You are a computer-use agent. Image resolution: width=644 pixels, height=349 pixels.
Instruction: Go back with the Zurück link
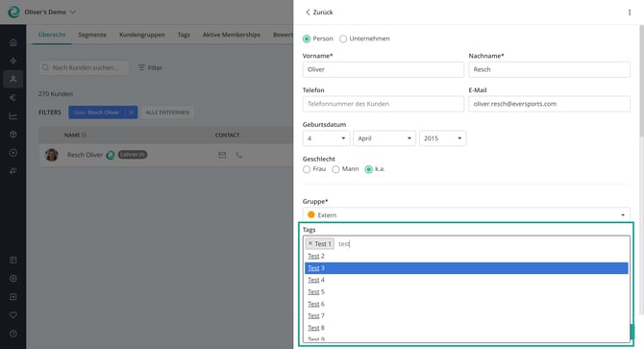click(x=319, y=12)
